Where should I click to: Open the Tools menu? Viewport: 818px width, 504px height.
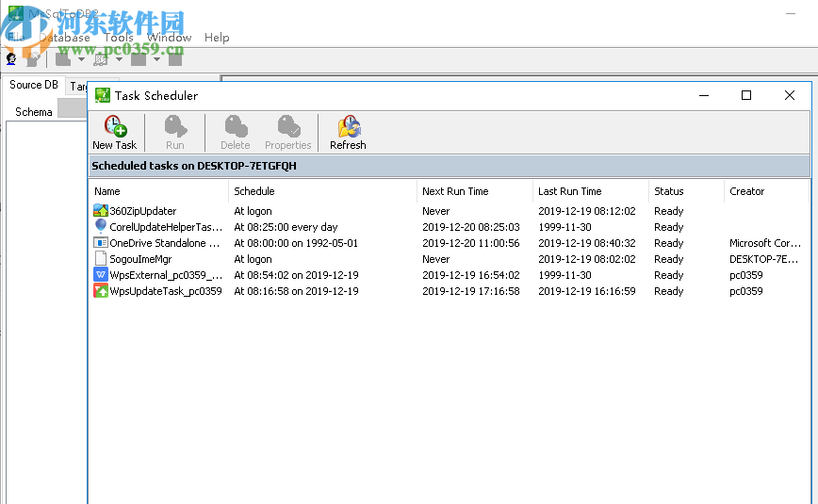tap(119, 38)
